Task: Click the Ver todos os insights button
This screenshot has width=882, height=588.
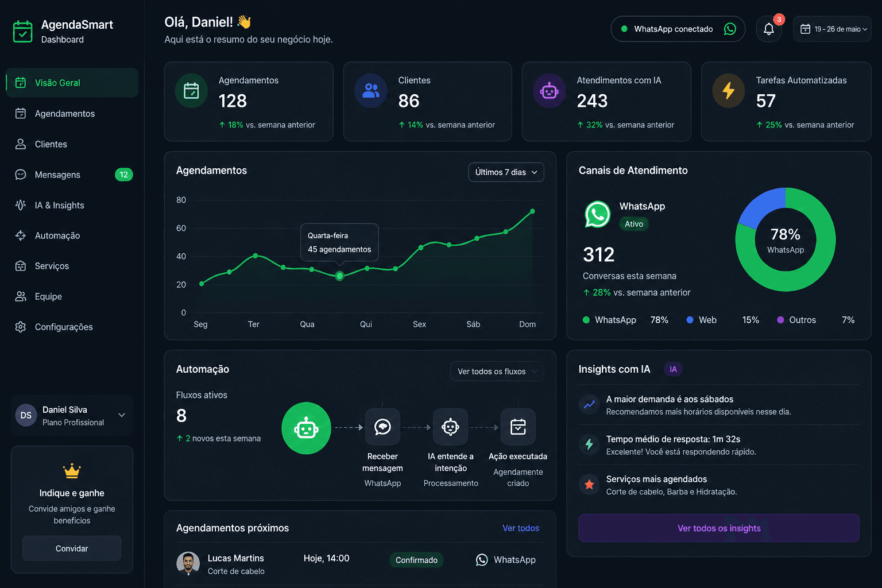Action: [x=718, y=528]
